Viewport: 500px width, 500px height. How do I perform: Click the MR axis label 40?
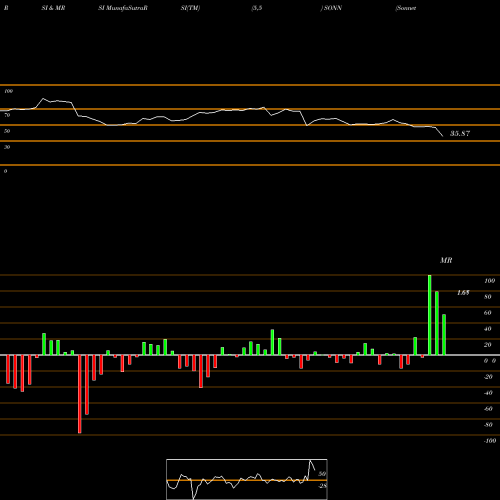[x=488, y=329]
